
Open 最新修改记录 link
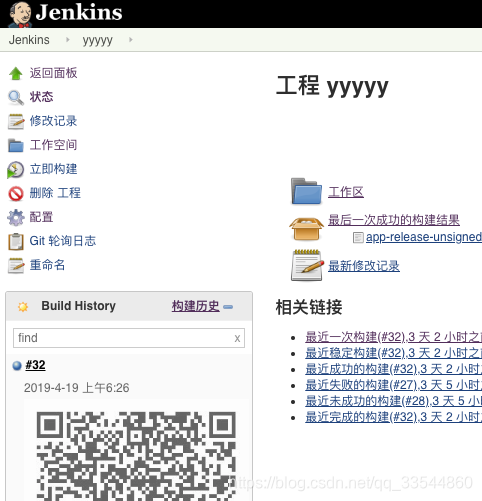tap(364, 266)
